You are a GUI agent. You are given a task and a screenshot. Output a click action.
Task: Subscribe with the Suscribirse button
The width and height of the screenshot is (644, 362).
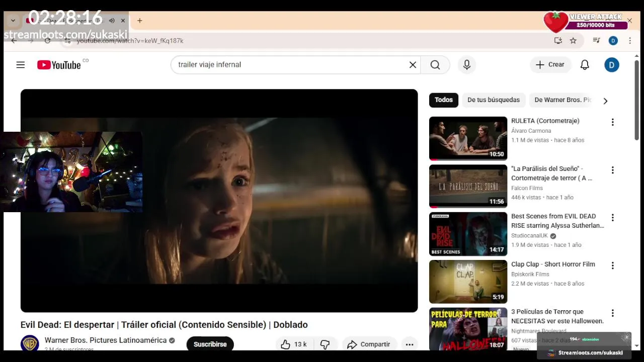tap(210, 344)
